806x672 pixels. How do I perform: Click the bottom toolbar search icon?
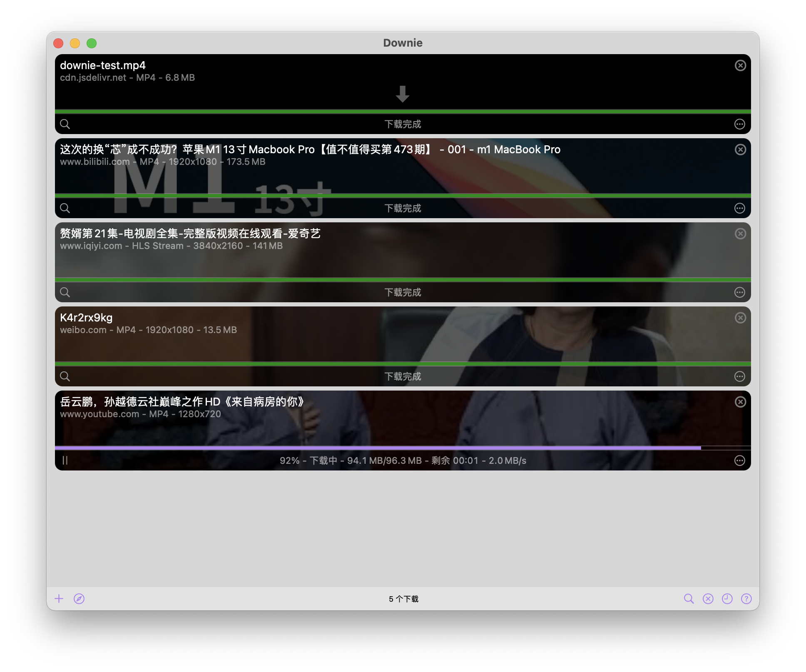[689, 599]
